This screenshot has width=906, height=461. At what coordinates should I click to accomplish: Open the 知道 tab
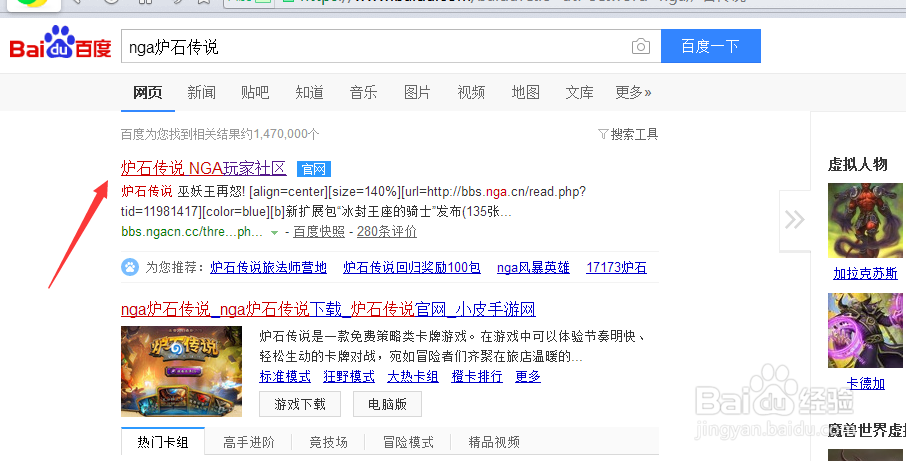click(x=309, y=92)
